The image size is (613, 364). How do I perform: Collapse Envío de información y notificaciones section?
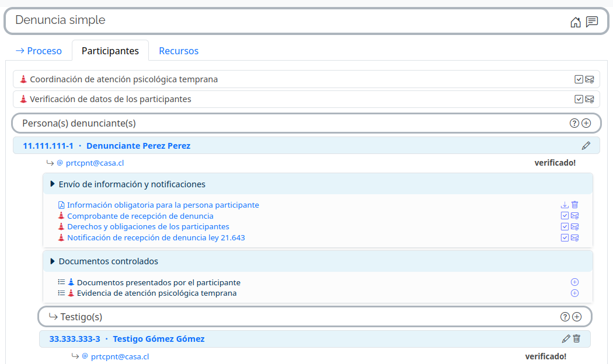(x=53, y=184)
